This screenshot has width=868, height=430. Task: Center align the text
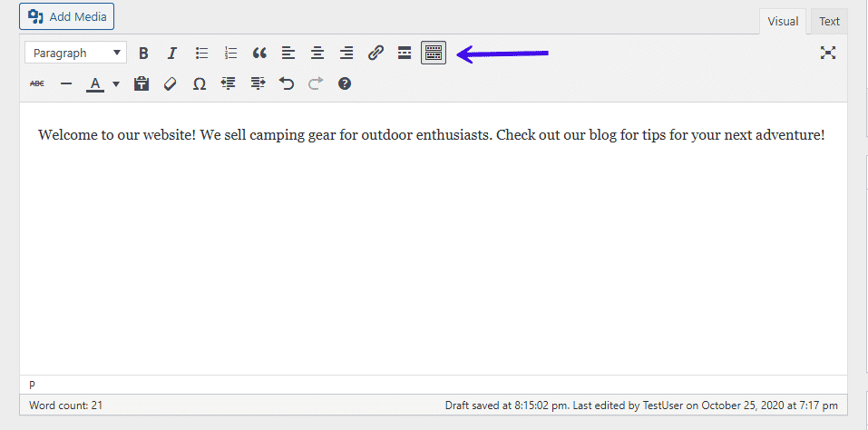coord(317,54)
